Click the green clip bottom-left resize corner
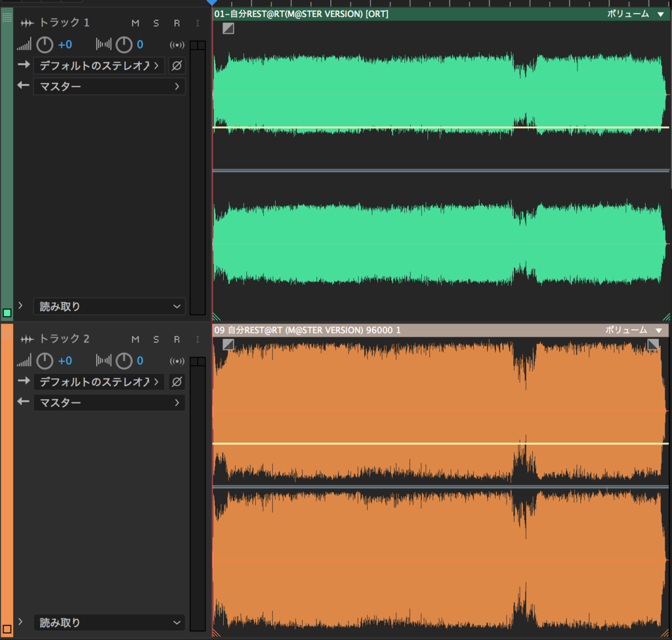This screenshot has height=640, width=672. 217,317
